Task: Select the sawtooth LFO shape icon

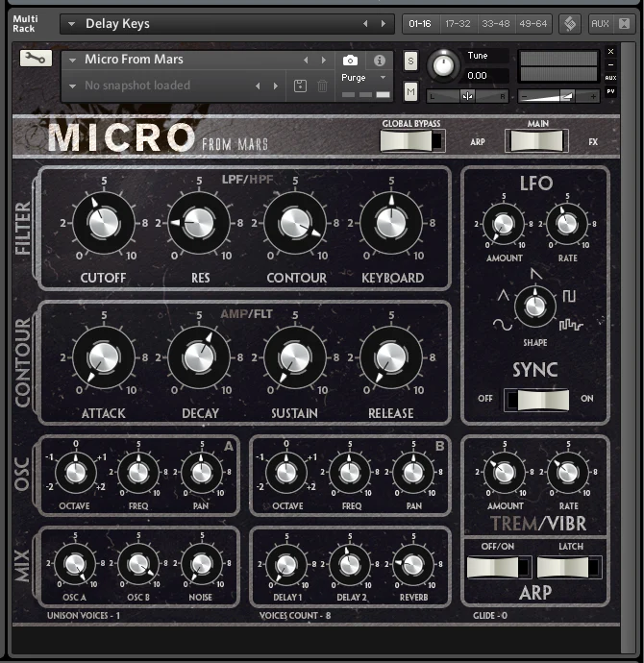Action: click(536, 274)
